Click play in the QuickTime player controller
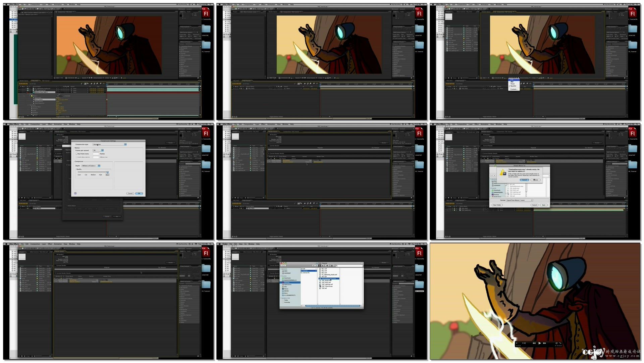 [540, 343]
